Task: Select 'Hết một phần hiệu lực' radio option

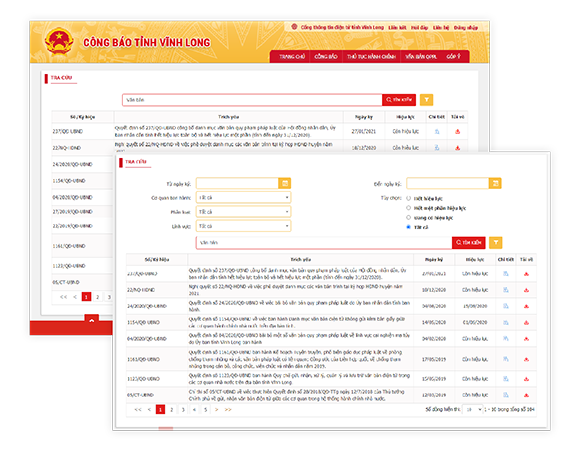Action: coord(409,208)
